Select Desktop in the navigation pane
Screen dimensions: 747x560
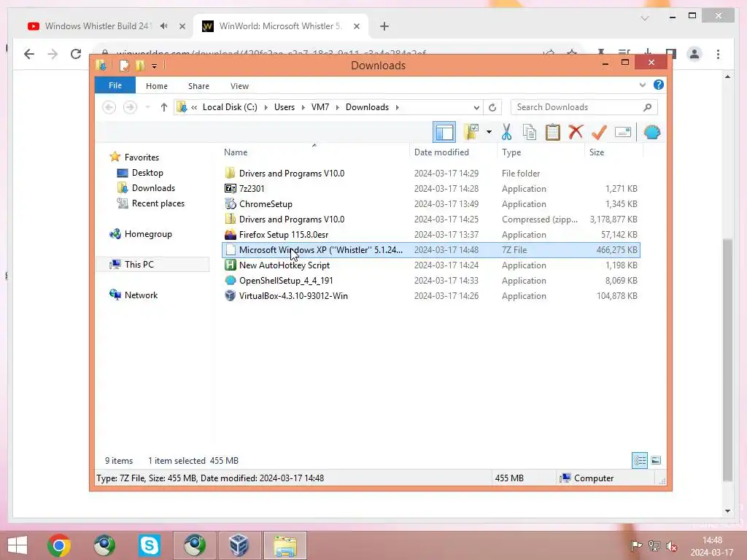(x=147, y=172)
